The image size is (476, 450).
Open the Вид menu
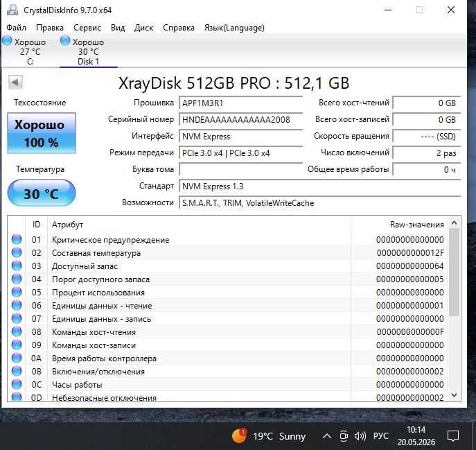[118, 28]
